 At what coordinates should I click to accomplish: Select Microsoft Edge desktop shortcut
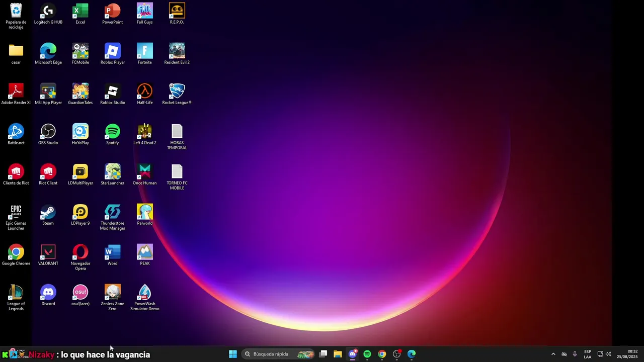pyautogui.click(x=48, y=54)
